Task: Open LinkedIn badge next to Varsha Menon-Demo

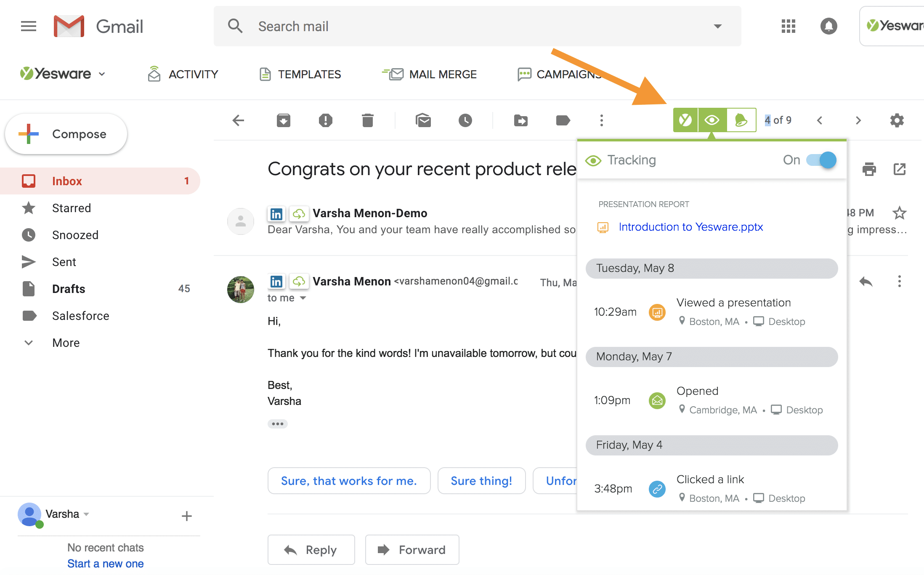Action: point(276,214)
